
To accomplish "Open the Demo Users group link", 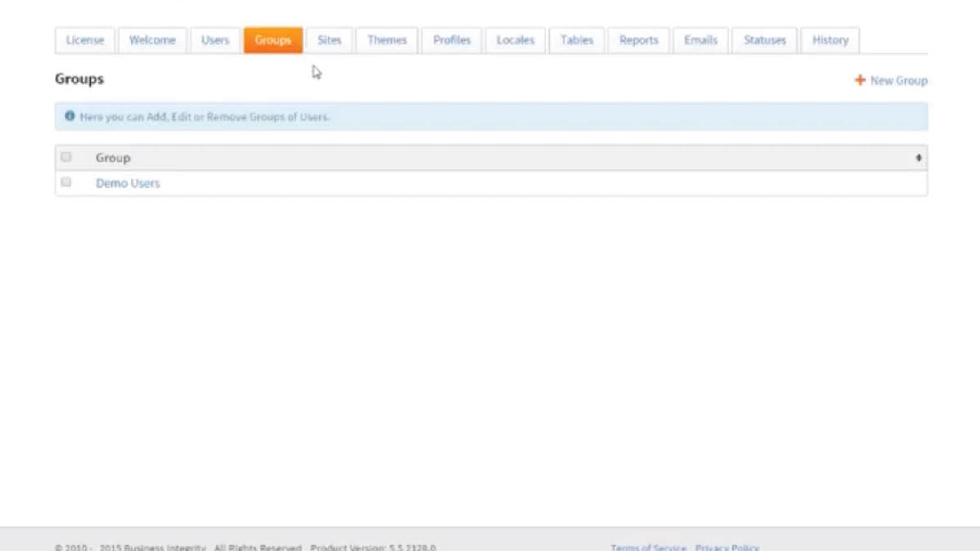I will tap(128, 183).
